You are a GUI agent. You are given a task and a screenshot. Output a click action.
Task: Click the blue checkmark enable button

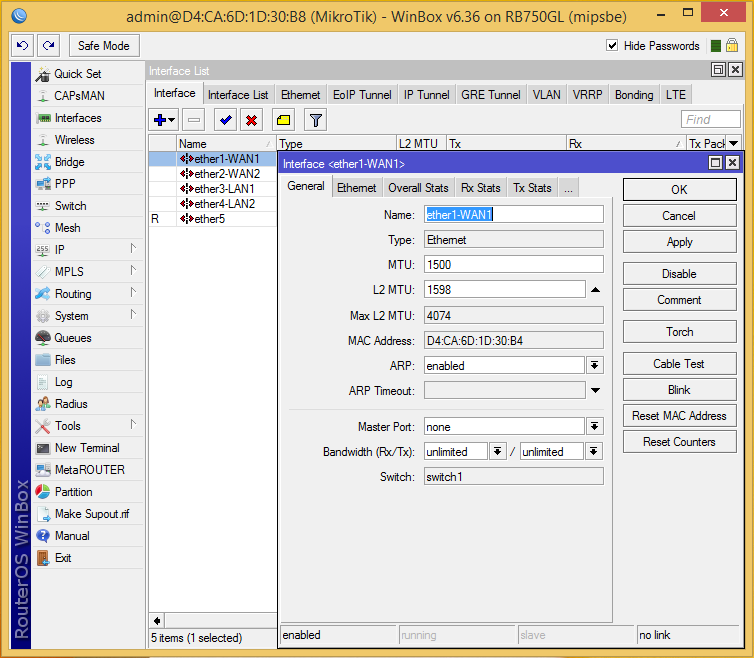[225, 120]
